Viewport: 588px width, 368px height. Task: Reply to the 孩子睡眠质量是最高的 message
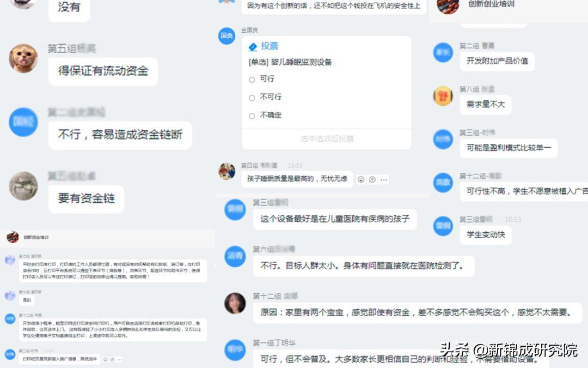coord(372,179)
